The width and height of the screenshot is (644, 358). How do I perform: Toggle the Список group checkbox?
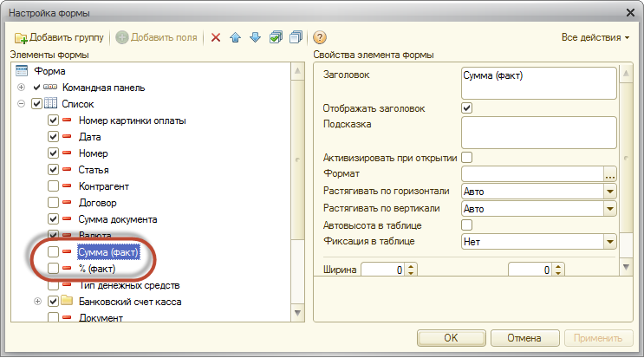pos(36,103)
